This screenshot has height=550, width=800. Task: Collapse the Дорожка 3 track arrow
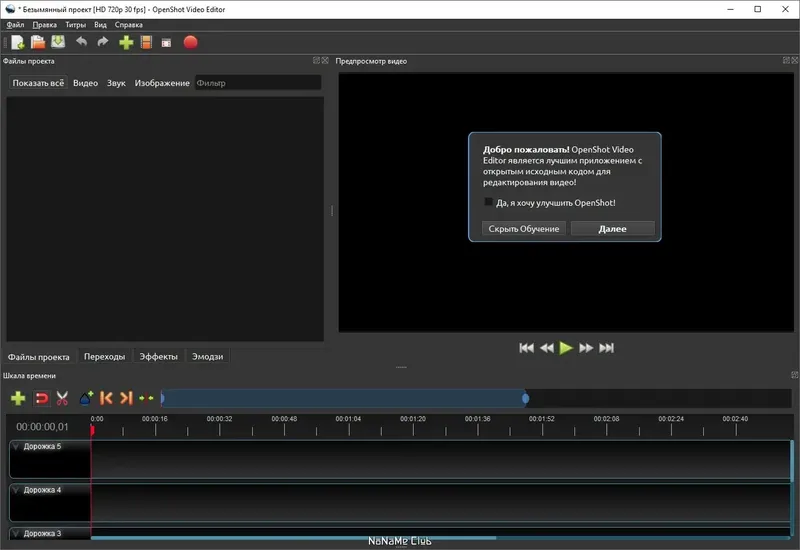pyautogui.click(x=16, y=534)
